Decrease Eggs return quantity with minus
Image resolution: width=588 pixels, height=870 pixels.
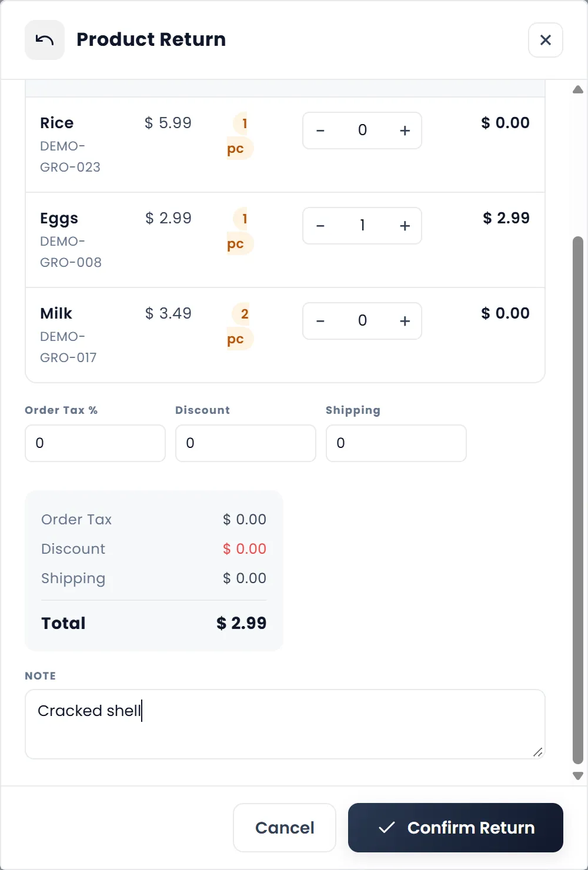click(320, 226)
